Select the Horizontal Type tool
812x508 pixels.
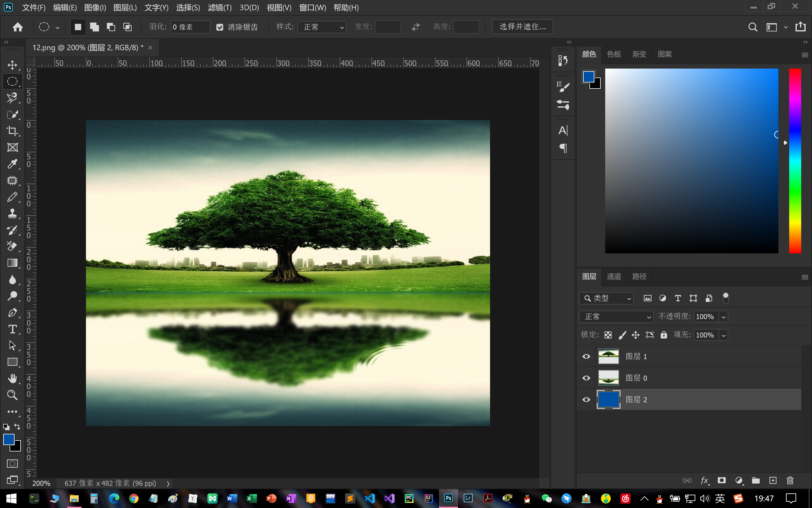pos(12,329)
